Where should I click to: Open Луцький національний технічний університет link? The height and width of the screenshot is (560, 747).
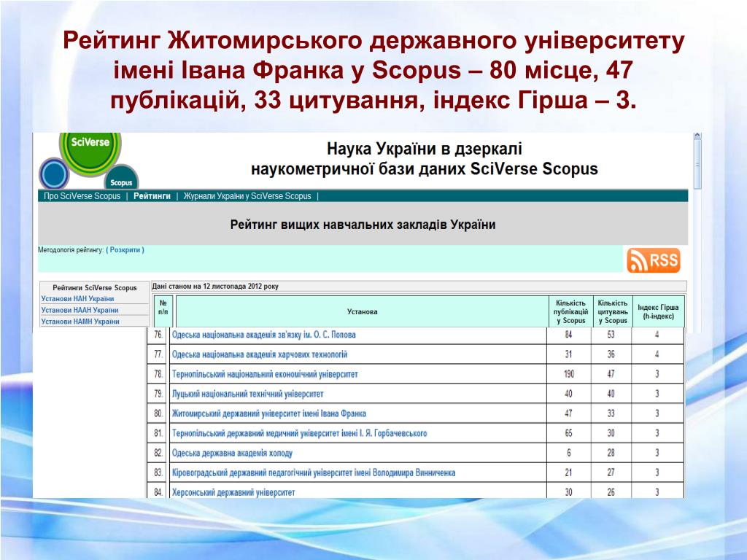(x=248, y=394)
